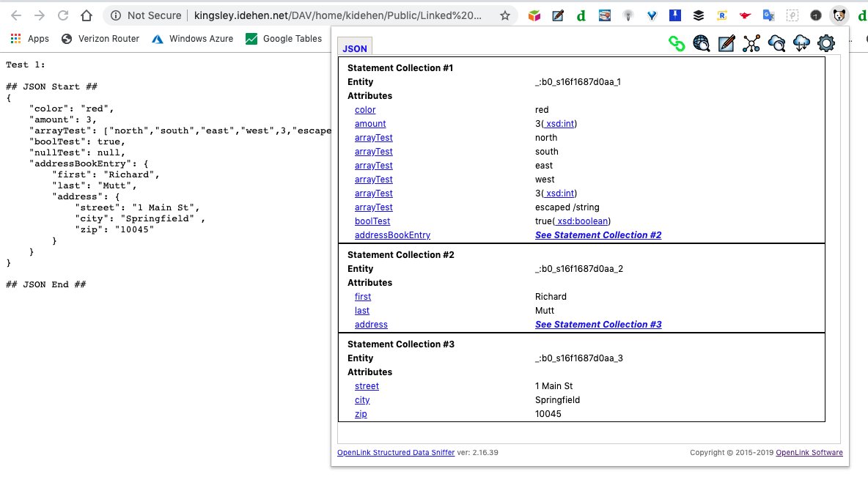
Task: Click the cloud search magnifier icon
Action: 776,43
